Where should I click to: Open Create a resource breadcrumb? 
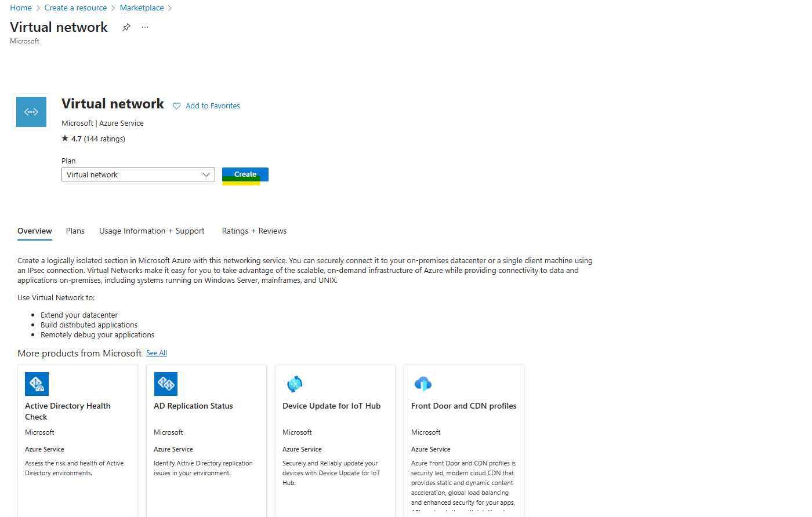[75, 8]
